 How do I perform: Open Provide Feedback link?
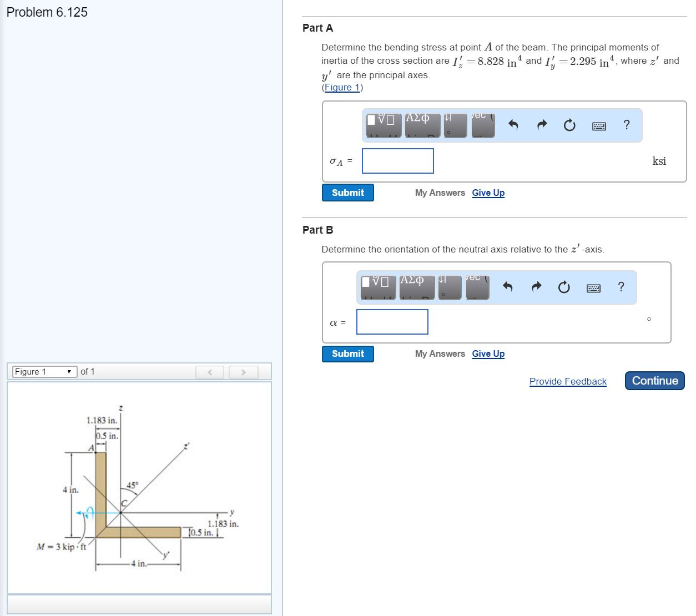pyautogui.click(x=568, y=381)
